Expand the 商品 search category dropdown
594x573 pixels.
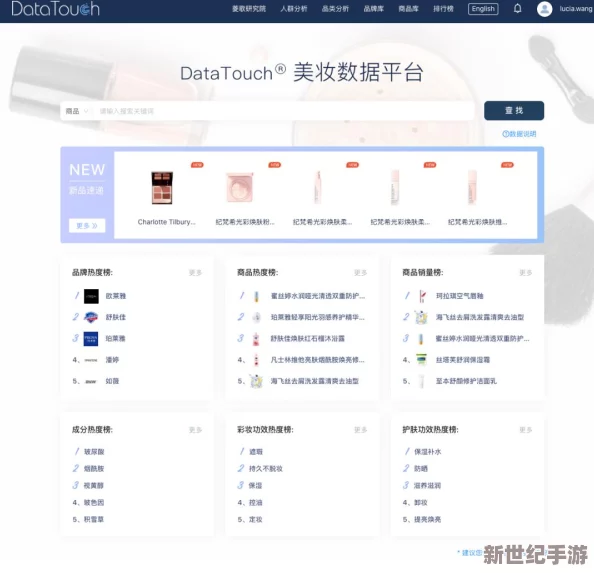point(77,111)
